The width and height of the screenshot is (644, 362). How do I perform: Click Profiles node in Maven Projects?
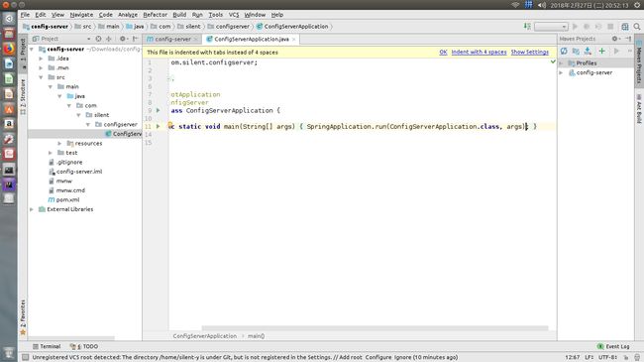coord(587,62)
